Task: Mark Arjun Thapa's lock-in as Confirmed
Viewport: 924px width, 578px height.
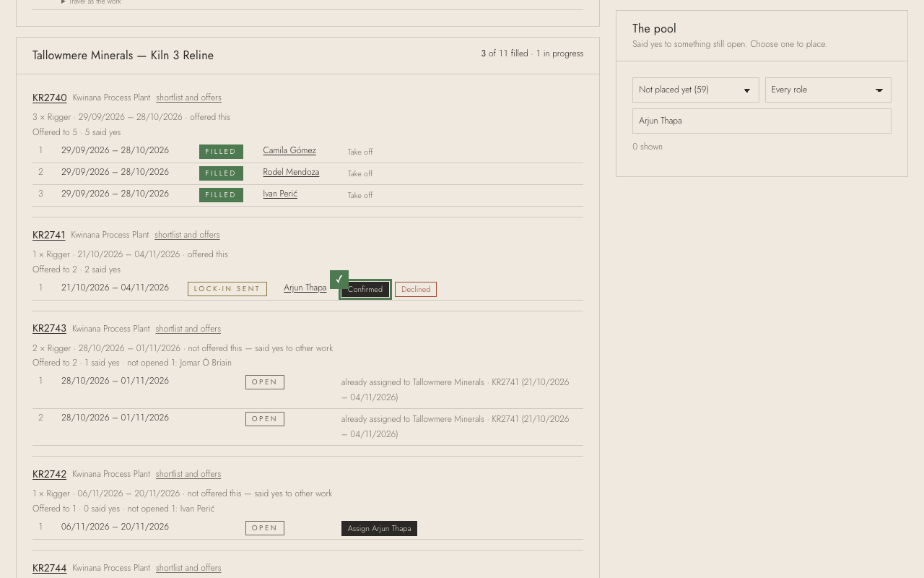Action: click(x=365, y=289)
